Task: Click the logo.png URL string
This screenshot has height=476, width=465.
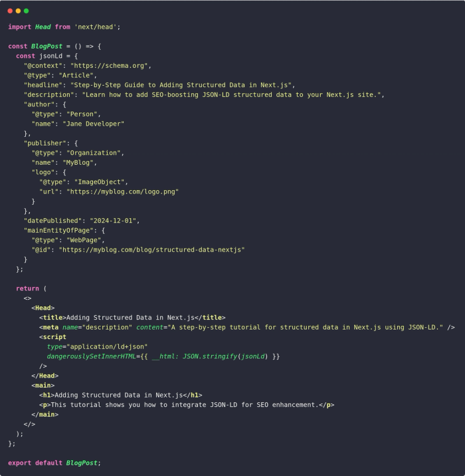Action: coord(122,192)
